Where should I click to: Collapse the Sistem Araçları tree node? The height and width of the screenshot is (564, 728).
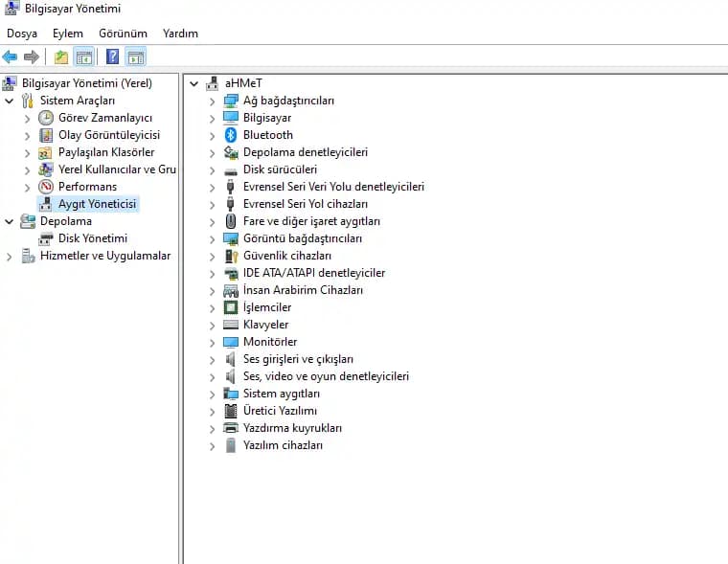click(x=10, y=101)
